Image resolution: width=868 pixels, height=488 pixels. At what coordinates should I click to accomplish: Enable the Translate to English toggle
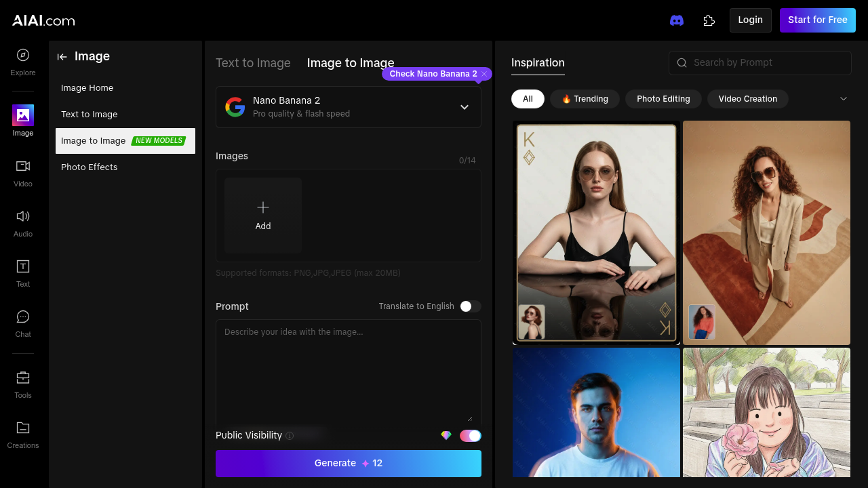coord(470,306)
